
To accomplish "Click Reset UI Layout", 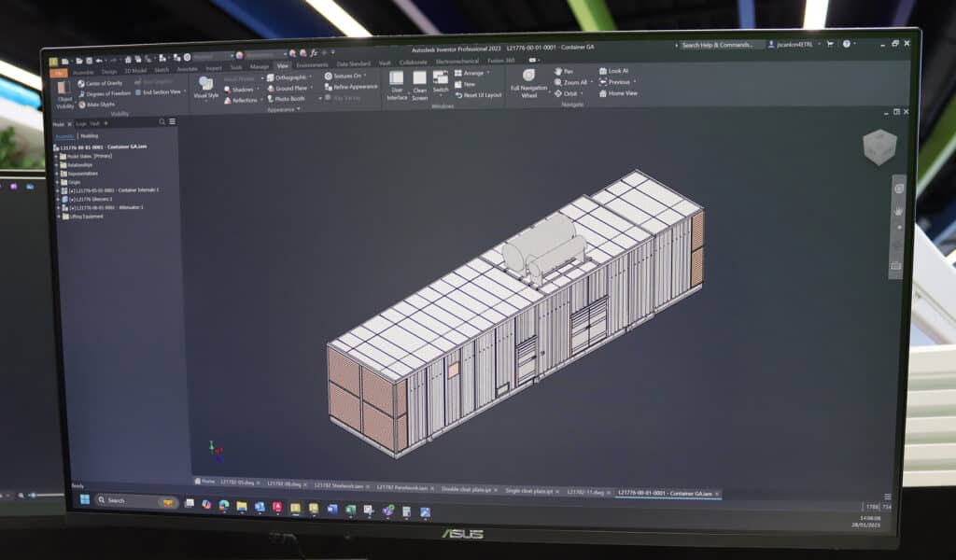I will click(478, 95).
